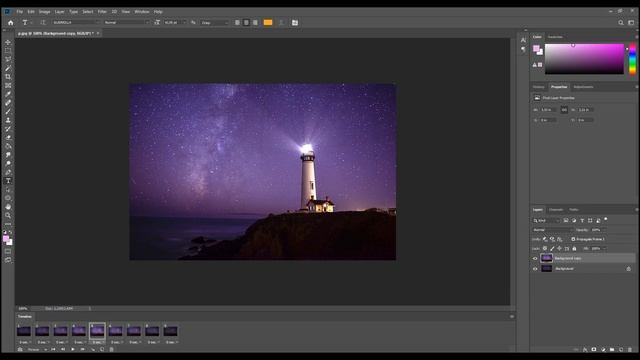This screenshot has width=640, height=360.
Task: Go to next frame in Timeline
Action: click(x=82, y=349)
